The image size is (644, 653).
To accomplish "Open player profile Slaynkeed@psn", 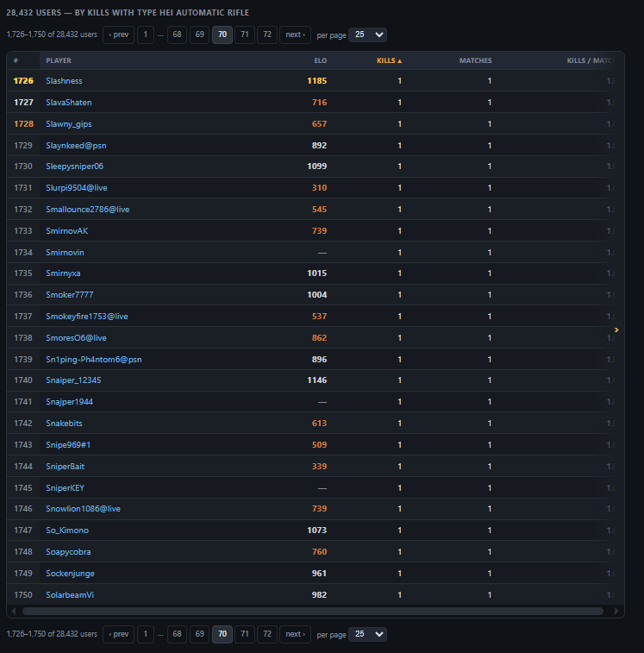I will click(76, 146).
